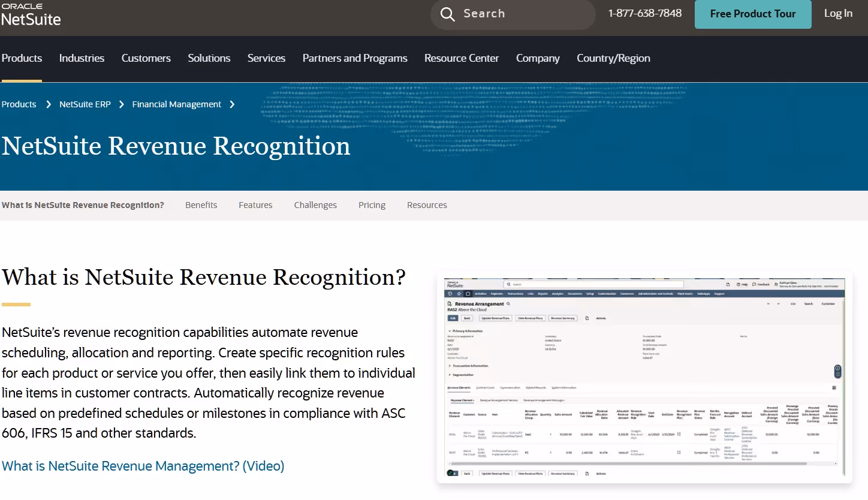
Task: Select the 'What is NetSuite Revenue Recognition?' section tab
Action: coord(83,205)
